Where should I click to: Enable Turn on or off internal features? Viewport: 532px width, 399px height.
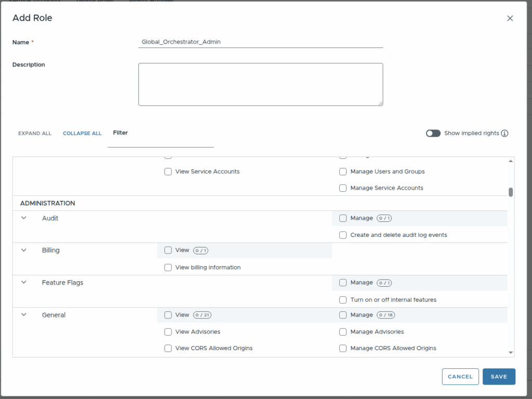(343, 300)
